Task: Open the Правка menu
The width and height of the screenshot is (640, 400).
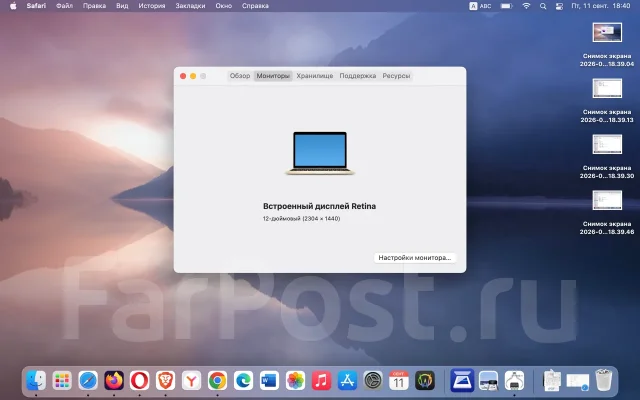Action: pyautogui.click(x=94, y=6)
